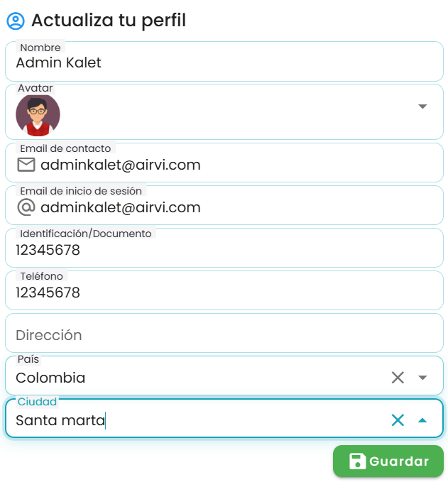Image resolution: width=448 pixels, height=487 pixels.
Task: Clear the País selection with the X
Action: click(x=398, y=378)
